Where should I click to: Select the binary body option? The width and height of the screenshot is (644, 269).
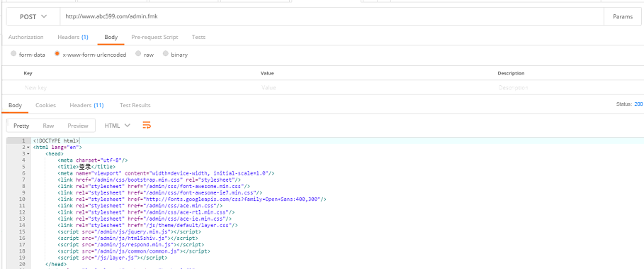[x=166, y=54]
